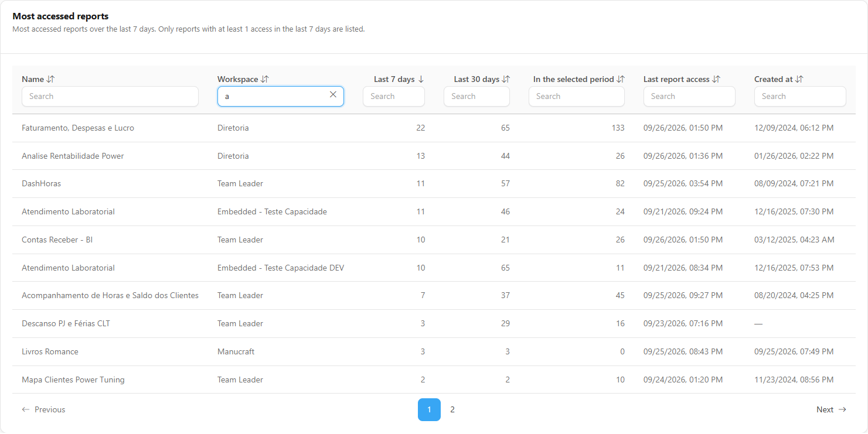Click the Last 7 days header label
The width and height of the screenshot is (868, 434).
point(394,79)
